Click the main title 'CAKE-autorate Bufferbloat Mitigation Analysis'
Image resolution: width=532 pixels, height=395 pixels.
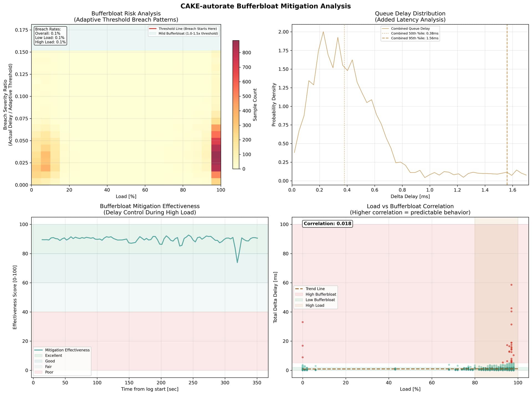266,6
